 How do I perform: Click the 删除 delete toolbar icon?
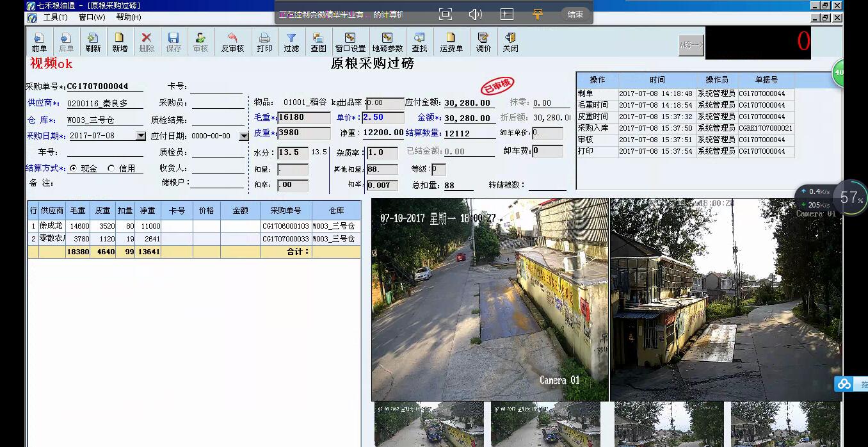(x=147, y=42)
